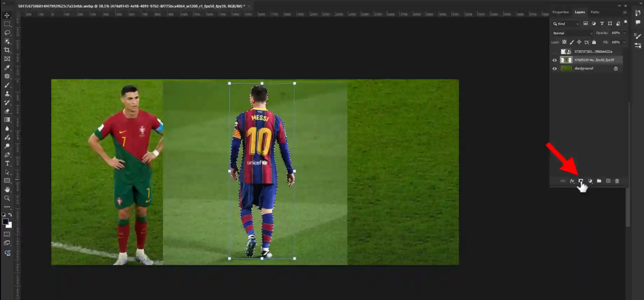Open the Fill slider arrow
644x300 pixels.
pos(624,42)
